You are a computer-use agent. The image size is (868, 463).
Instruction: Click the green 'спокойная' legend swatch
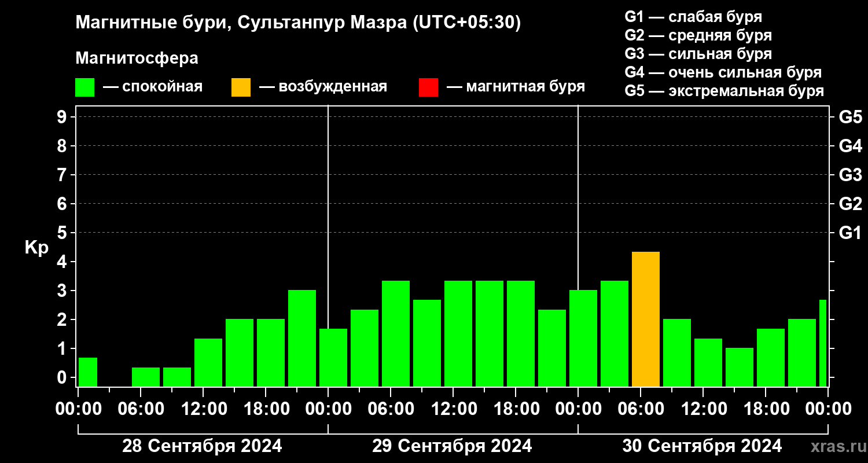click(x=84, y=87)
